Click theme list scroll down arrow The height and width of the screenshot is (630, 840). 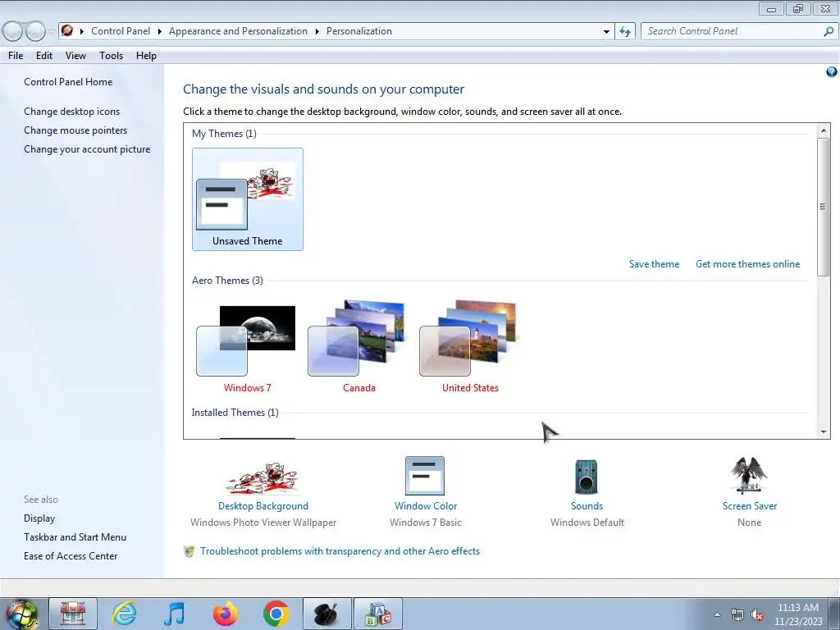(824, 431)
